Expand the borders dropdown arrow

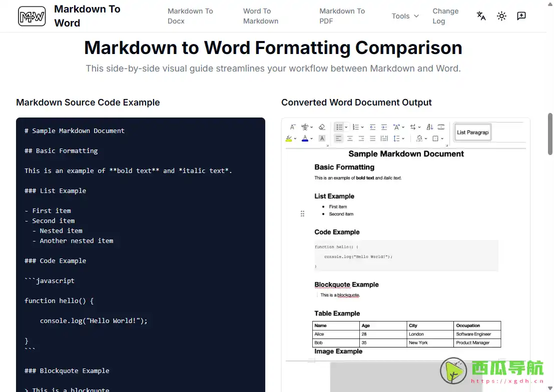pyautogui.click(x=442, y=139)
